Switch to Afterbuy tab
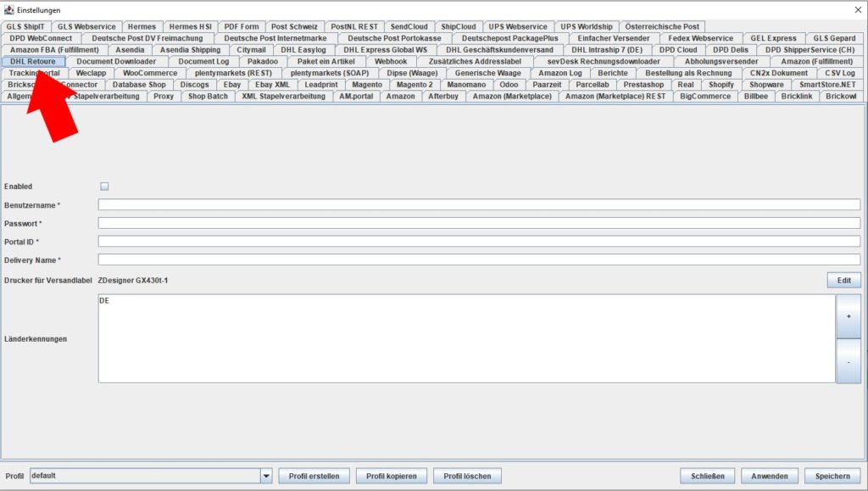The width and height of the screenshot is (868, 491). click(443, 97)
